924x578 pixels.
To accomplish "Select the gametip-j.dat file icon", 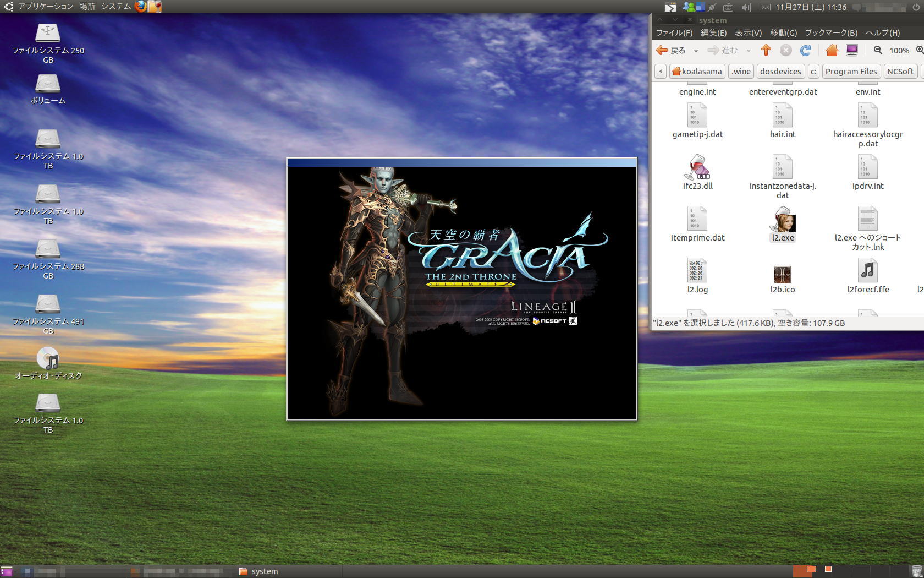I will pyautogui.click(x=697, y=116).
